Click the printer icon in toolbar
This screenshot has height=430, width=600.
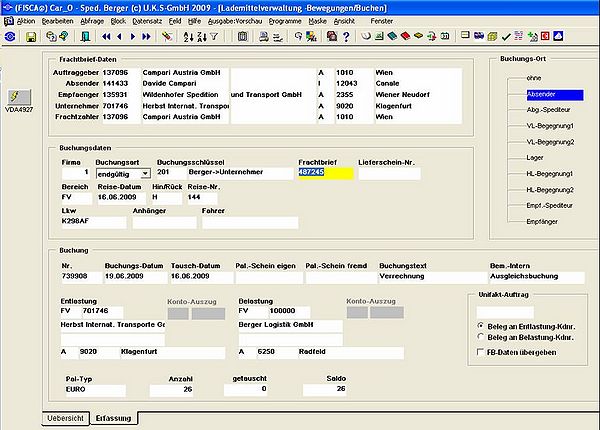(x=263, y=37)
